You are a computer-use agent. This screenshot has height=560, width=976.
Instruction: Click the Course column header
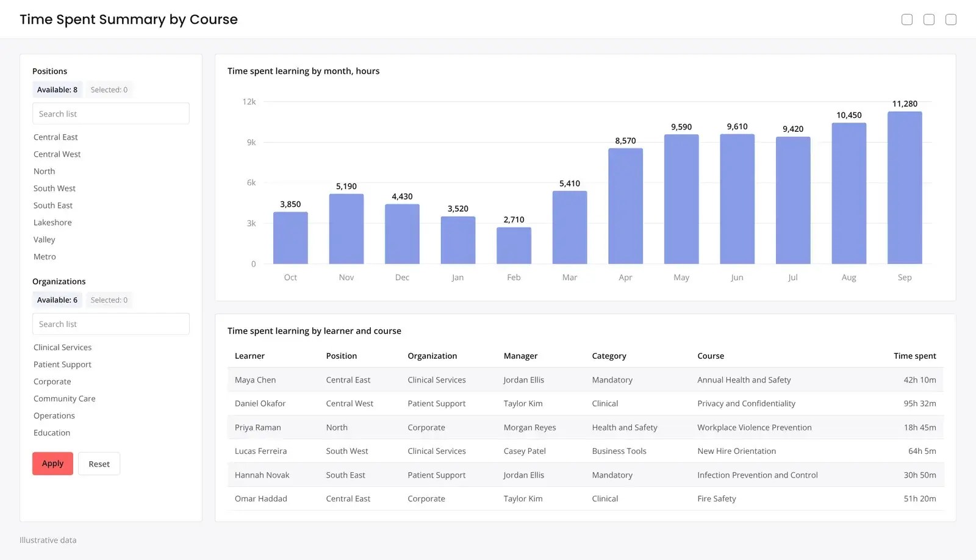tap(711, 356)
